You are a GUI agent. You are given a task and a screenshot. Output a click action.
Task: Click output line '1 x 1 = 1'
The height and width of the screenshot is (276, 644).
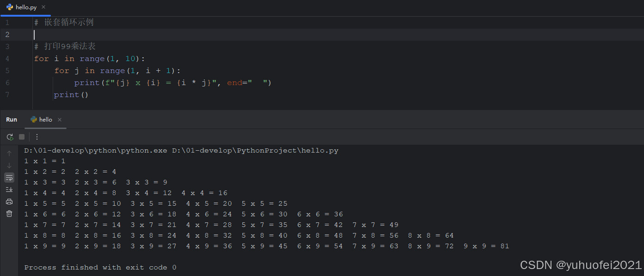[45, 161]
